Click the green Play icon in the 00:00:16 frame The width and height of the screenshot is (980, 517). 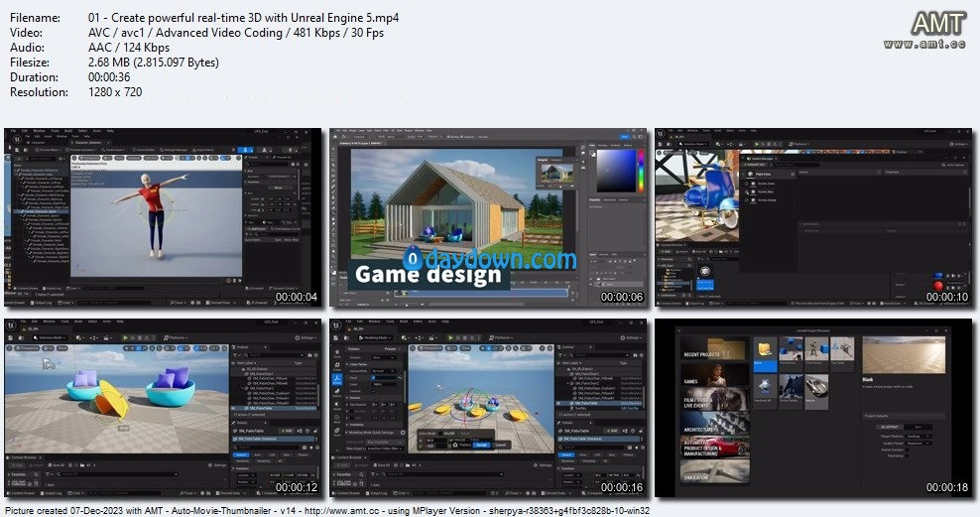click(x=450, y=337)
